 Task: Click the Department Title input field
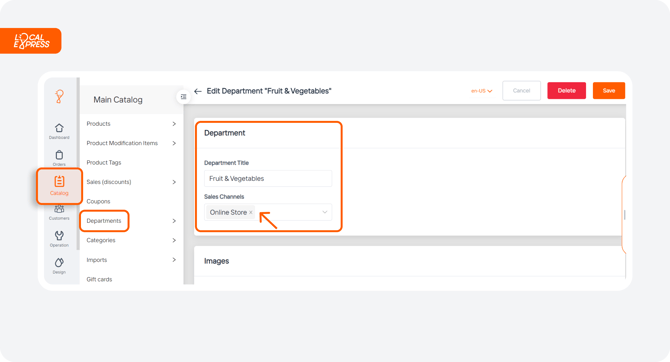[x=268, y=179]
